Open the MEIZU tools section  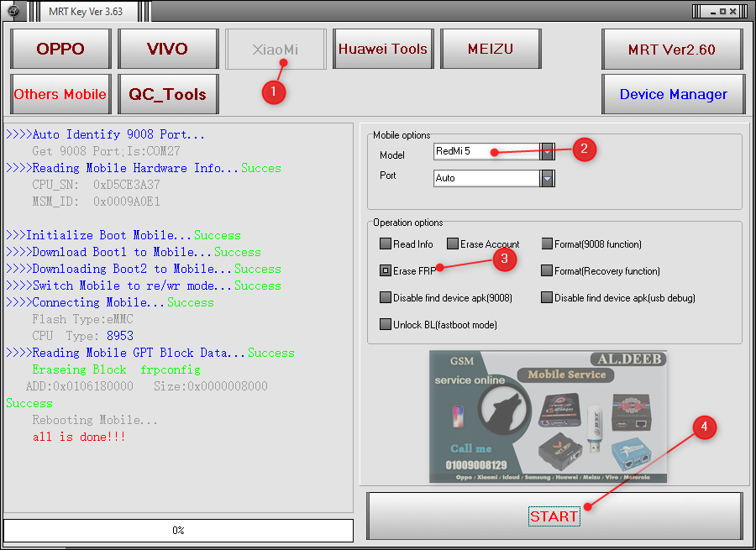click(x=491, y=49)
